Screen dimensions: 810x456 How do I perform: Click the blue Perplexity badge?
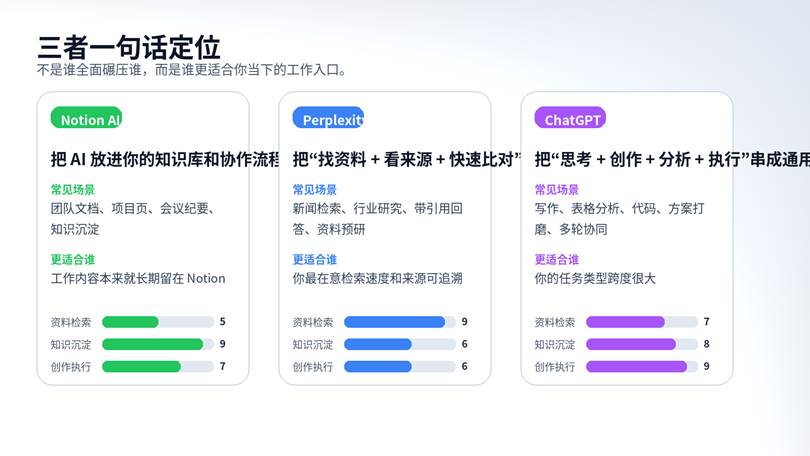[328, 119]
